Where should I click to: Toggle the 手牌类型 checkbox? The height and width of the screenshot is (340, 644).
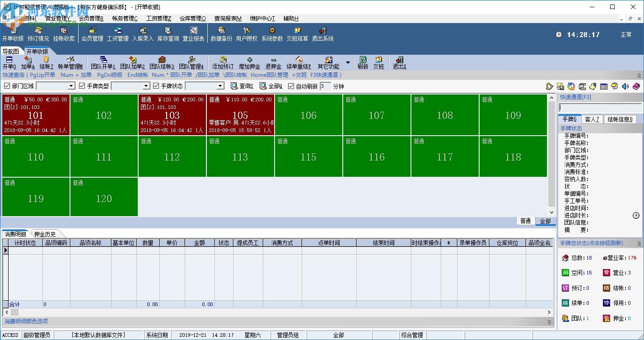point(82,86)
